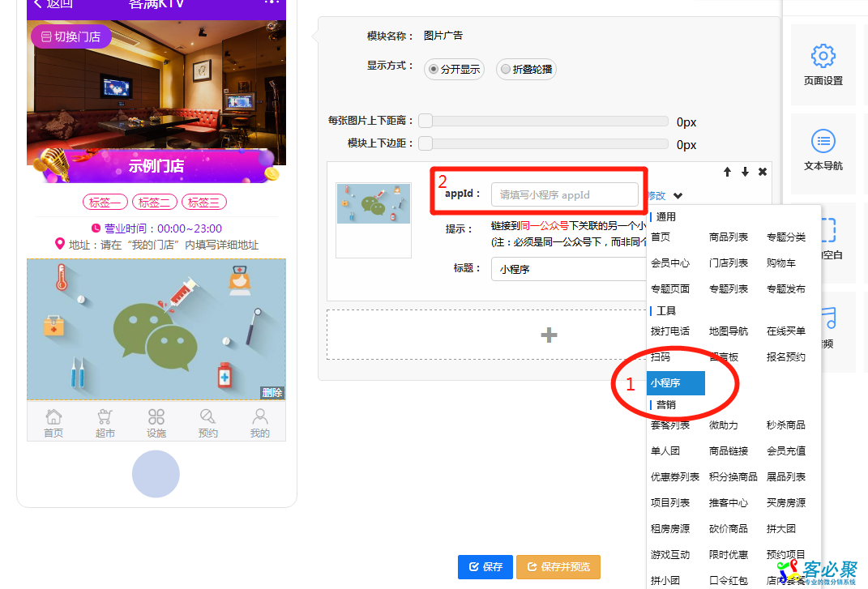Screen dimensions: 868x589
Task: Open the 文本导航 module icon
Action: pos(823,142)
